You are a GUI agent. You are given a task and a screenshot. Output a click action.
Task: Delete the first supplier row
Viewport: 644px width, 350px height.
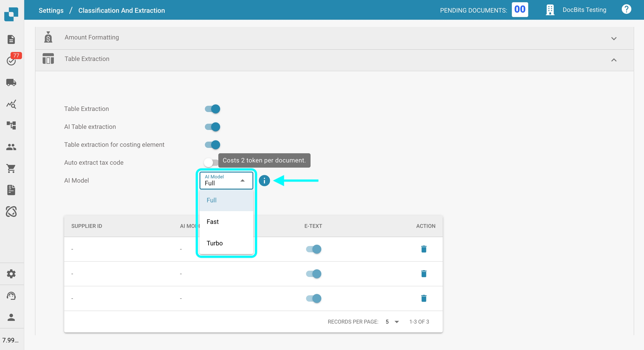tap(423, 249)
